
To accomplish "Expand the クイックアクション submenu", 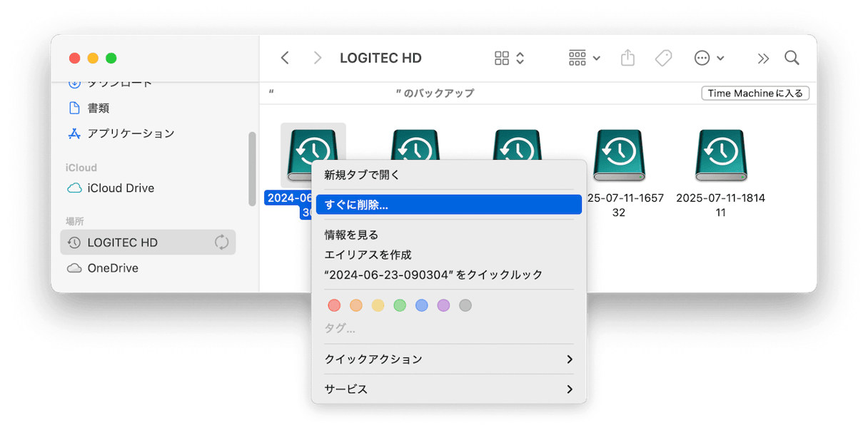I will (448, 359).
